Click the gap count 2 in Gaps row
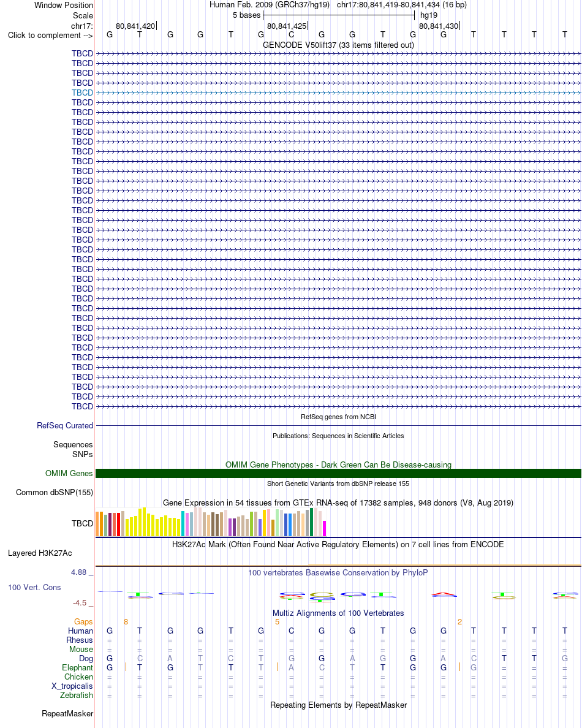The width and height of the screenshot is (582, 728). pos(459,621)
